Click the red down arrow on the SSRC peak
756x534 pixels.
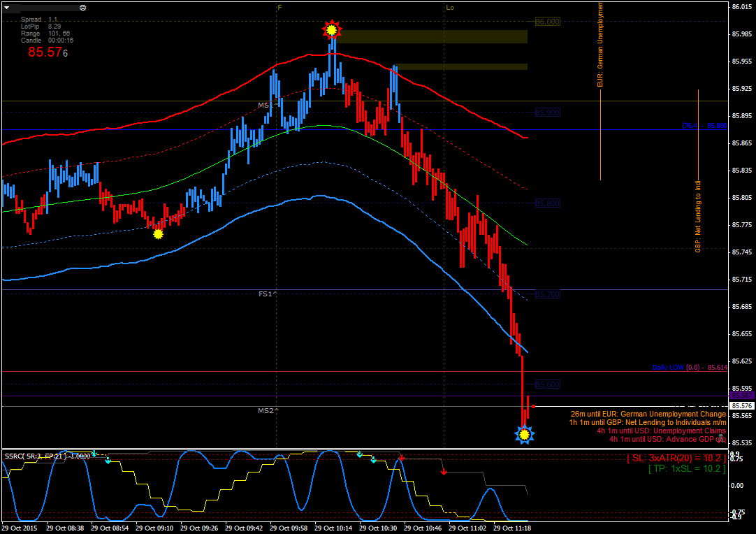(x=401, y=458)
